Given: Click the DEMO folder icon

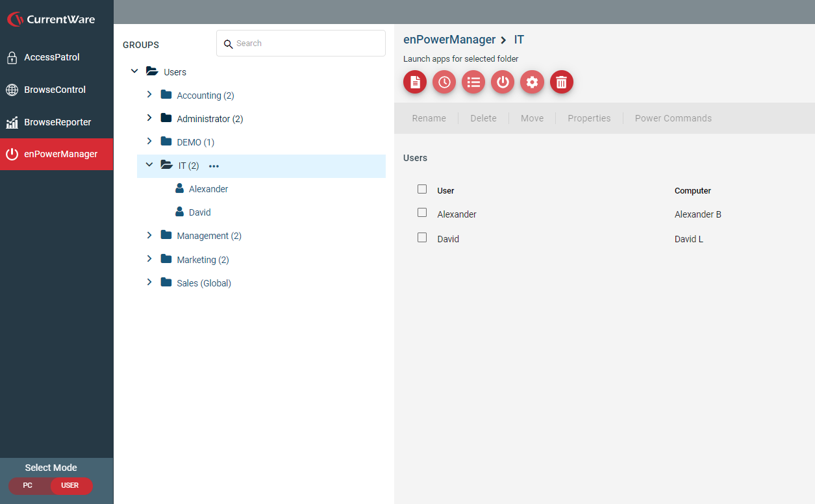Looking at the screenshot, I should coord(166,142).
